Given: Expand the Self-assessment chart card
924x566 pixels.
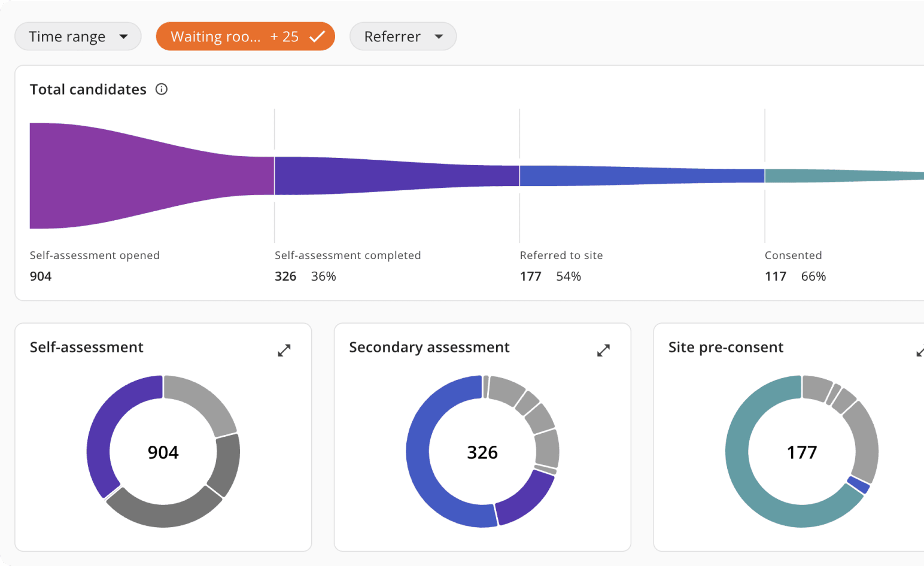Looking at the screenshot, I should [x=284, y=351].
